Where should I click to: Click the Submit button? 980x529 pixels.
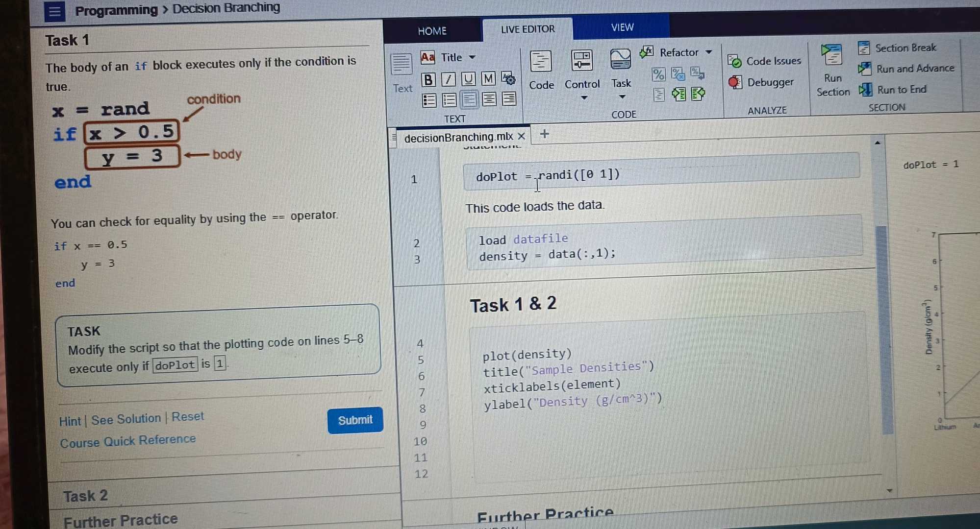(x=355, y=420)
